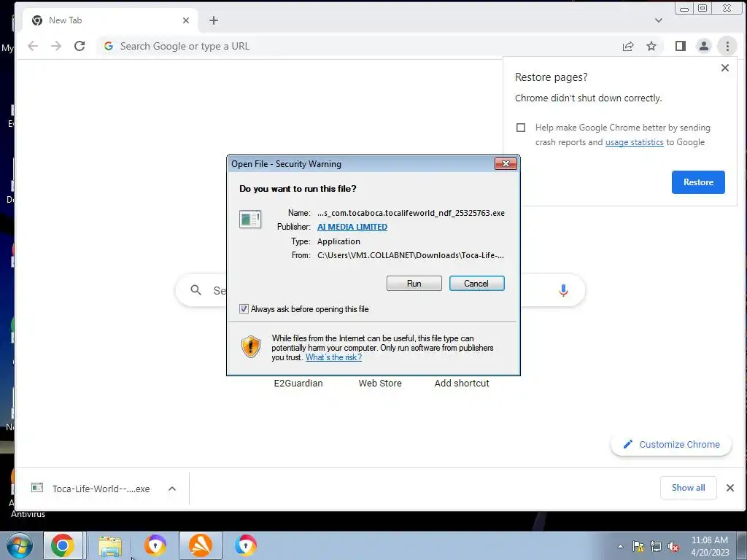Close the Security Warning dialog with X
This screenshot has height=560, width=747.
[x=506, y=164]
